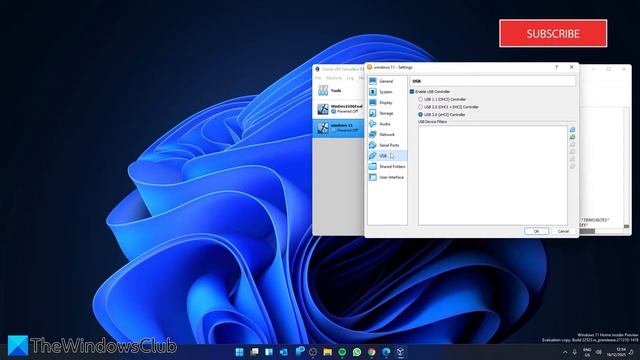640x360 pixels.
Task: Open File menu in VirtualBox Manager
Action: (318, 78)
